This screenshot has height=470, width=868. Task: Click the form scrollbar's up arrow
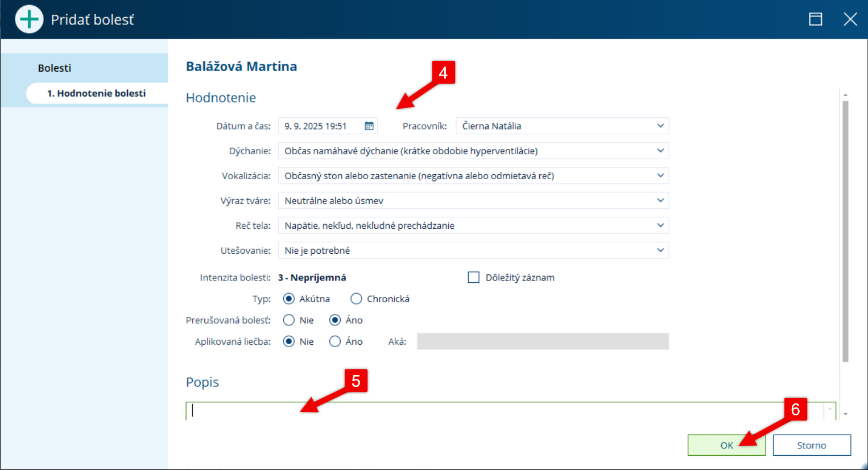click(x=845, y=94)
